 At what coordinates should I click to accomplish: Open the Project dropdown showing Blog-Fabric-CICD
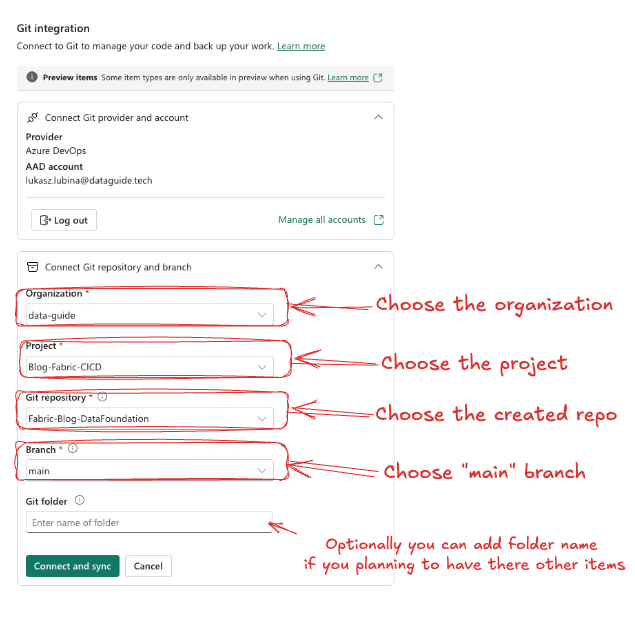click(149, 367)
